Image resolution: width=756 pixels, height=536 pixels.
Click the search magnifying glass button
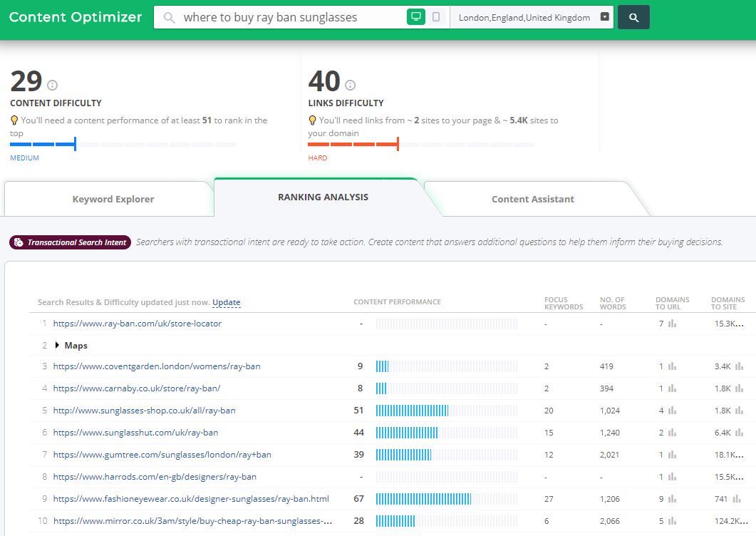(x=633, y=16)
